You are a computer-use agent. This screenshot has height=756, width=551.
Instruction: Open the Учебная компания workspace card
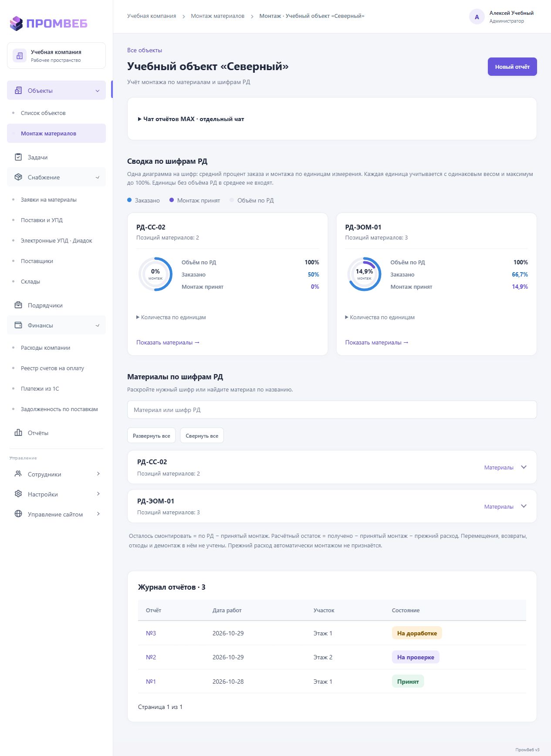(x=56, y=56)
